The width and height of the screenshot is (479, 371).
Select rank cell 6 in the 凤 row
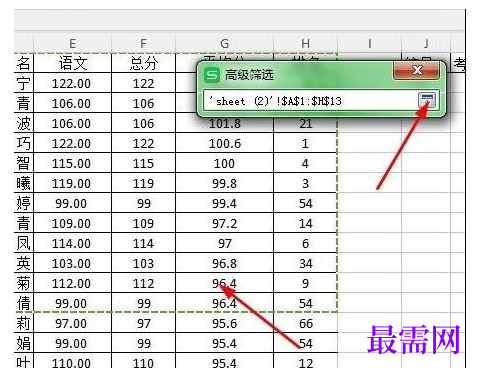click(305, 243)
